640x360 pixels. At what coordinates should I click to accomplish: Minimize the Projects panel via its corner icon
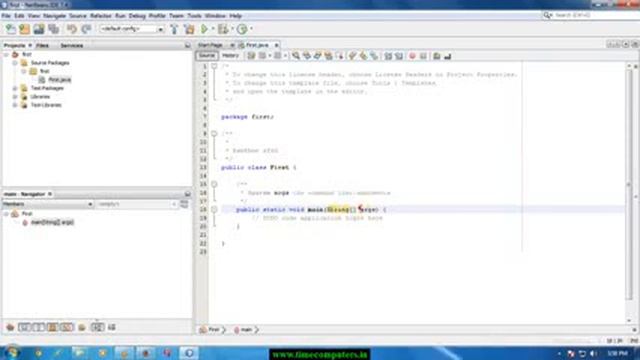point(187,45)
